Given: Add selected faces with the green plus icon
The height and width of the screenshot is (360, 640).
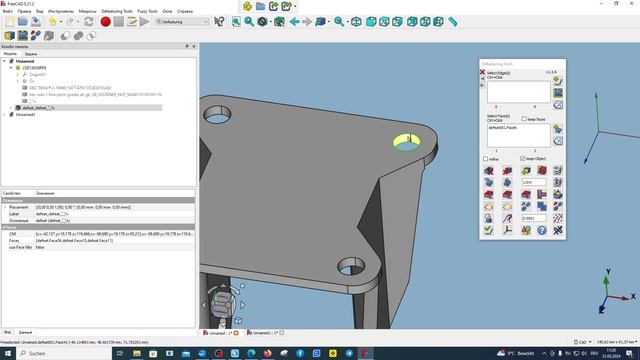Looking at the screenshot, I should [x=558, y=129].
